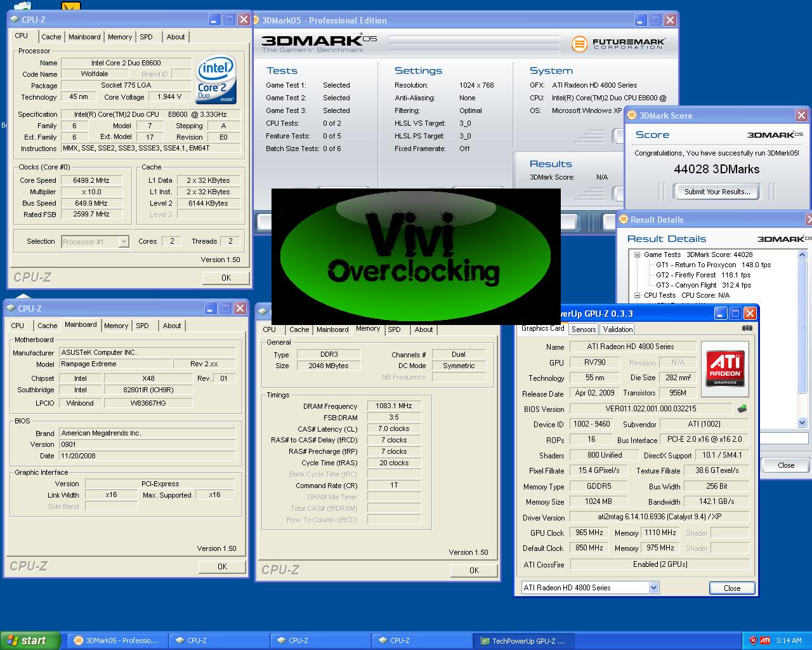812x650 pixels.
Task: Click Close button in Result Details window
Action: coord(786,465)
